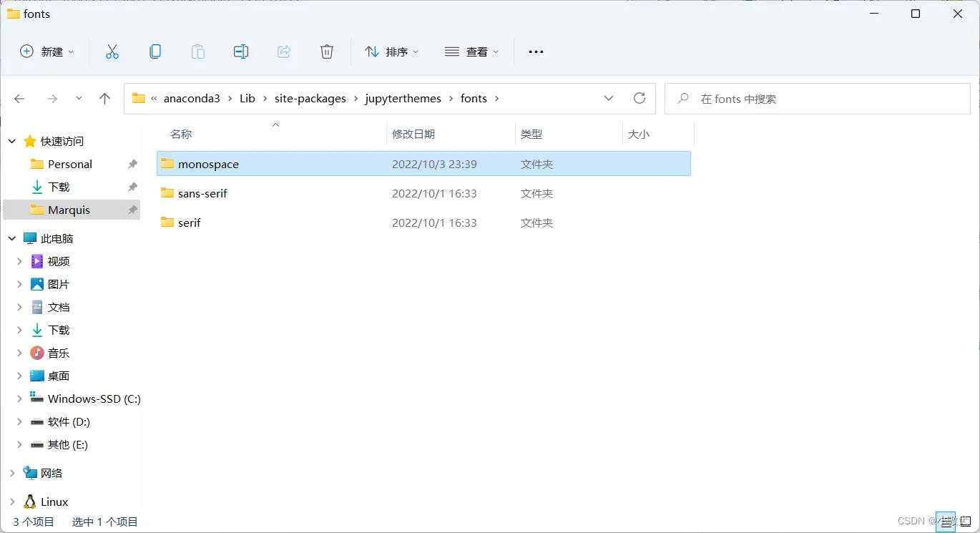Click the sans-serif folder icon
Screen dimensions: 980x533
[x=167, y=193]
